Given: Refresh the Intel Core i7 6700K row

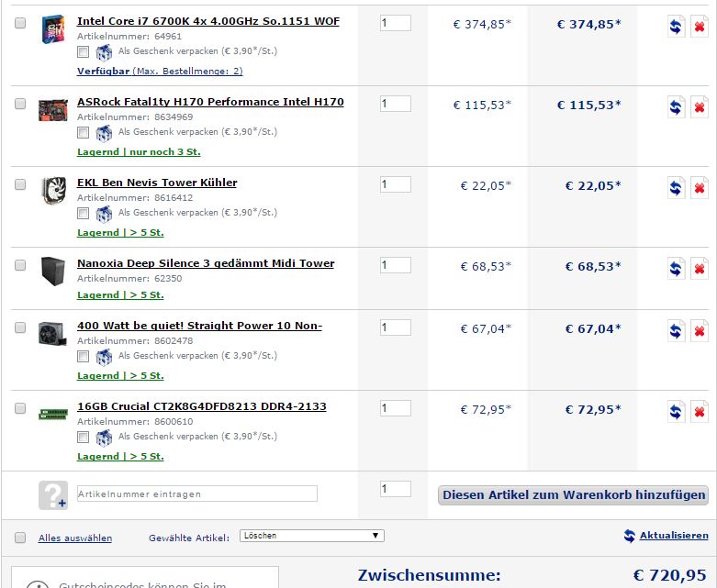Looking at the screenshot, I should click(x=676, y=26).
